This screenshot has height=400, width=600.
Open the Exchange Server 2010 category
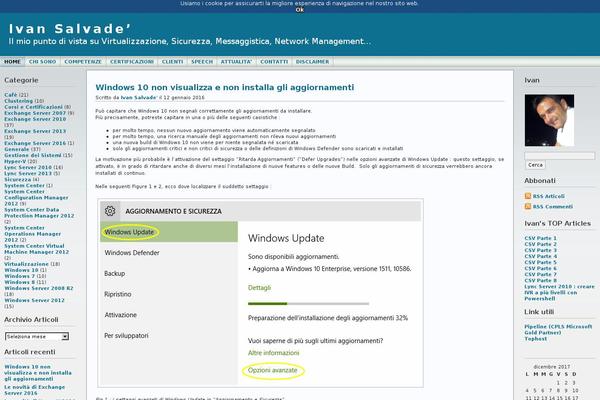click(35, 119)
